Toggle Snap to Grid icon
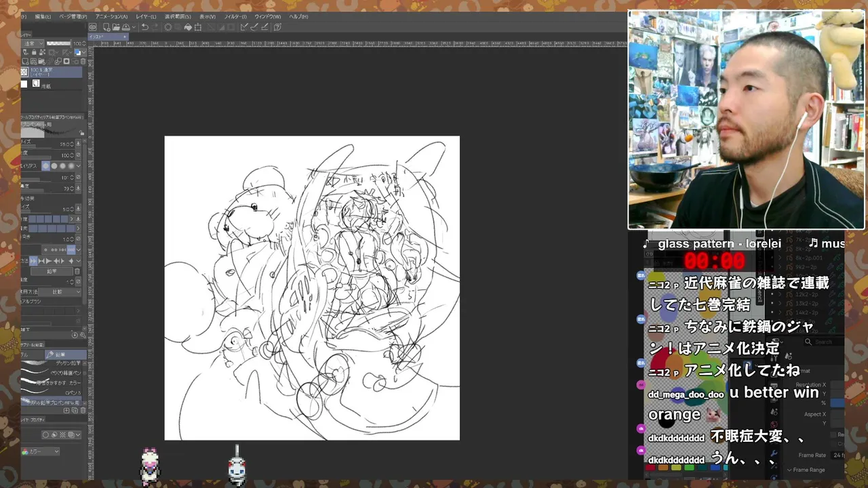This screenshot has height=488, width=868. click(x=264, y=27)
